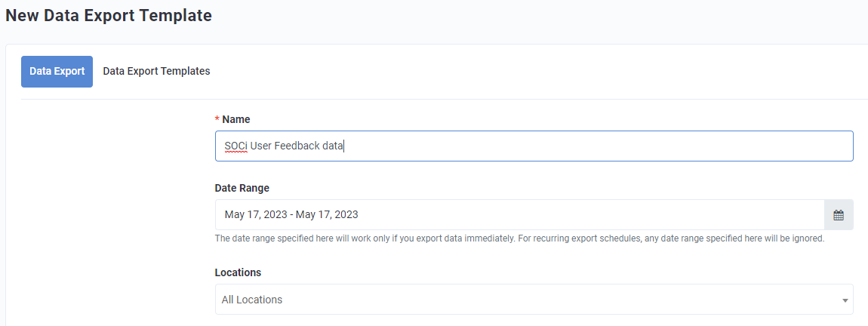The image size is (868, 326).
Task: Click the New Data Export Template heading
Action: (109, 16)
